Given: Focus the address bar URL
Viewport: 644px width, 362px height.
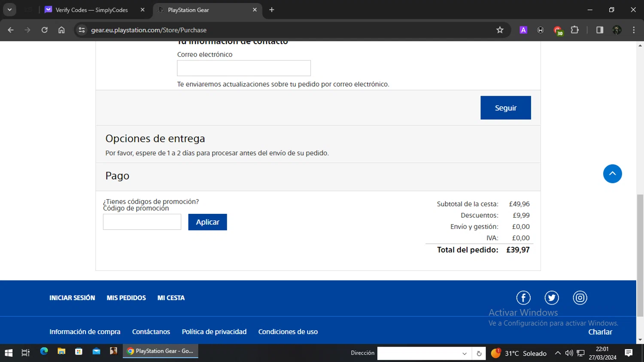Looking at the screenshot, I should point(149,30).
